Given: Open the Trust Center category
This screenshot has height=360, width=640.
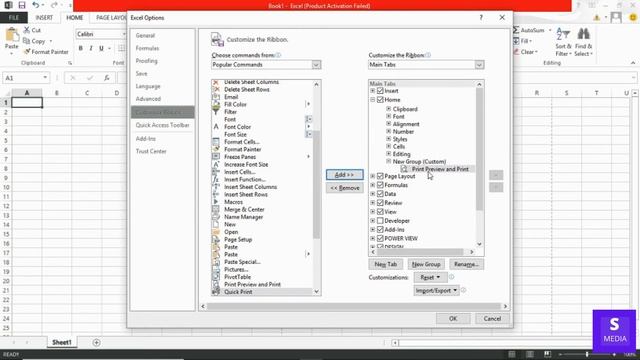Looking at the screenshot, I should [151, 151].
